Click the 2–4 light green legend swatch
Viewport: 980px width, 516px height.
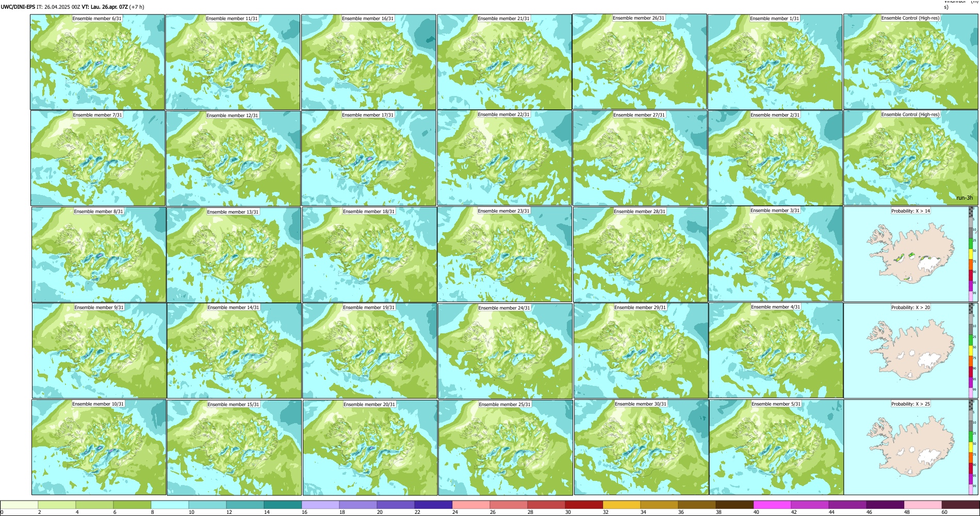[57, 505]
